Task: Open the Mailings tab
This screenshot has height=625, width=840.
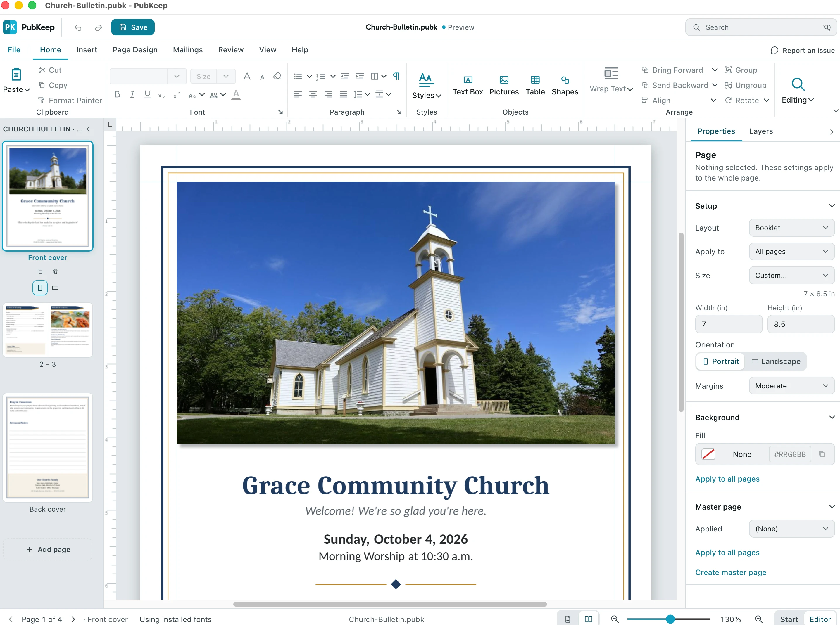Action: pos(187,50)
